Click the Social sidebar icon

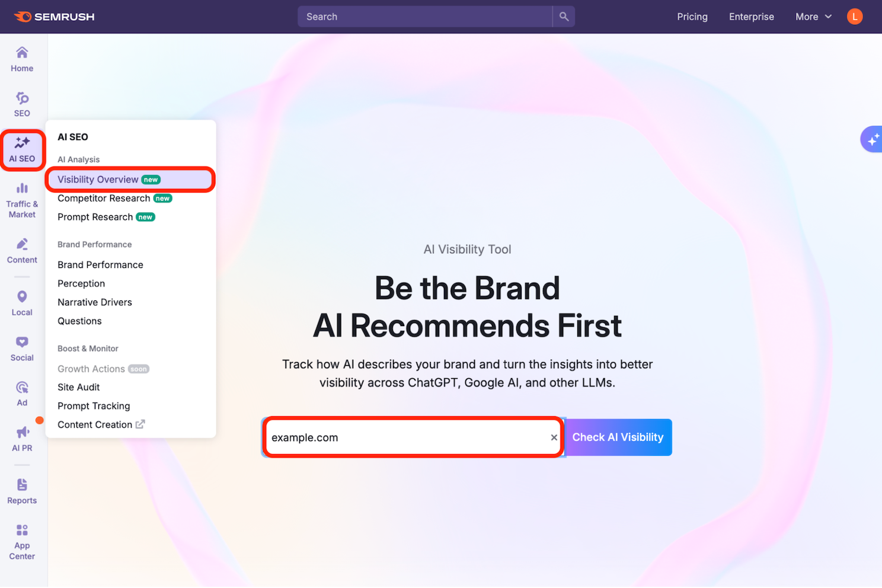pyautogui.click(x=22, y=349)
